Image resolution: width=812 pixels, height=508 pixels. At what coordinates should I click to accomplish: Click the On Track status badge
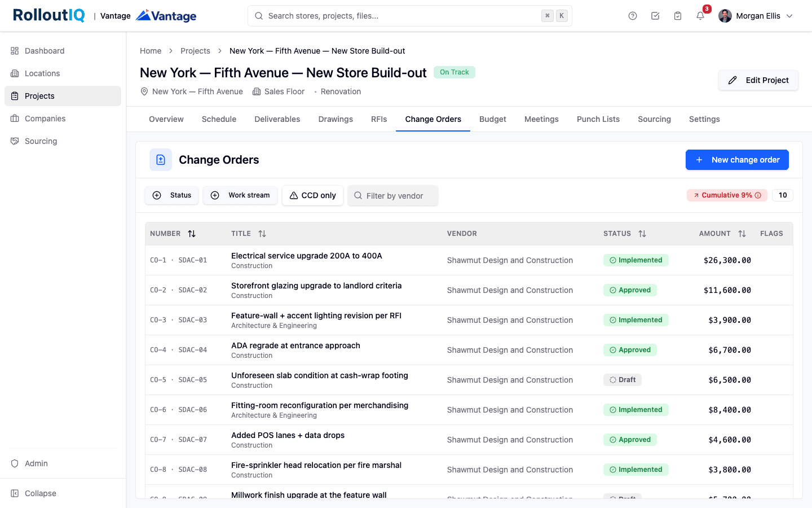coord(454,72)
